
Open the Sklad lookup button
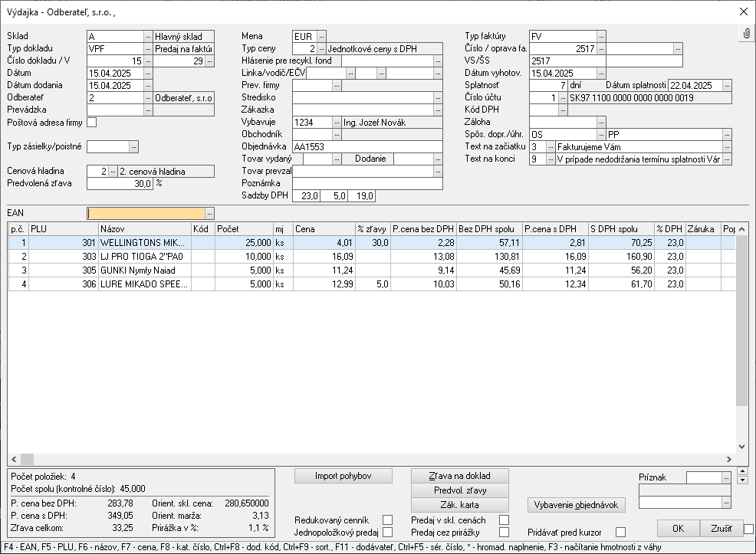point(148,36)
